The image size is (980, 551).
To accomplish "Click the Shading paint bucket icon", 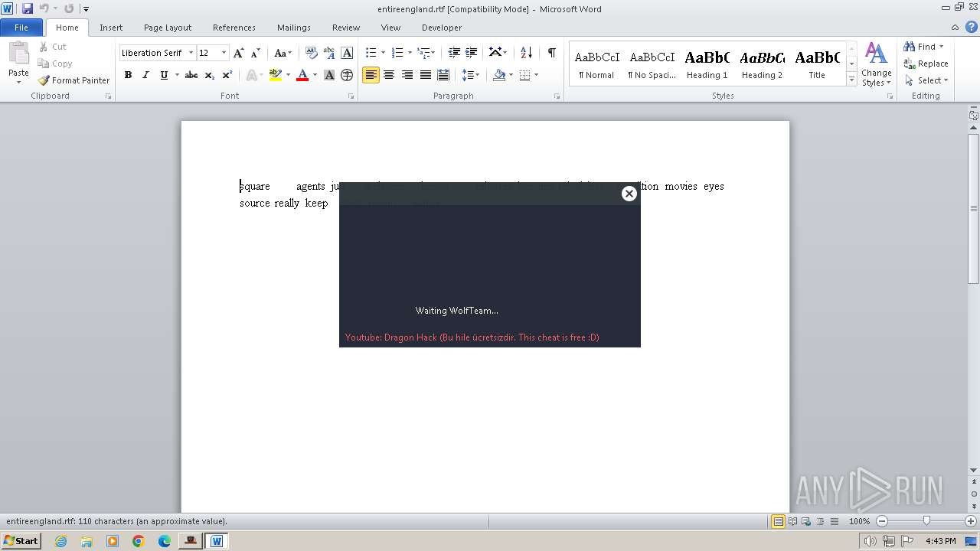I will point(499,75).
